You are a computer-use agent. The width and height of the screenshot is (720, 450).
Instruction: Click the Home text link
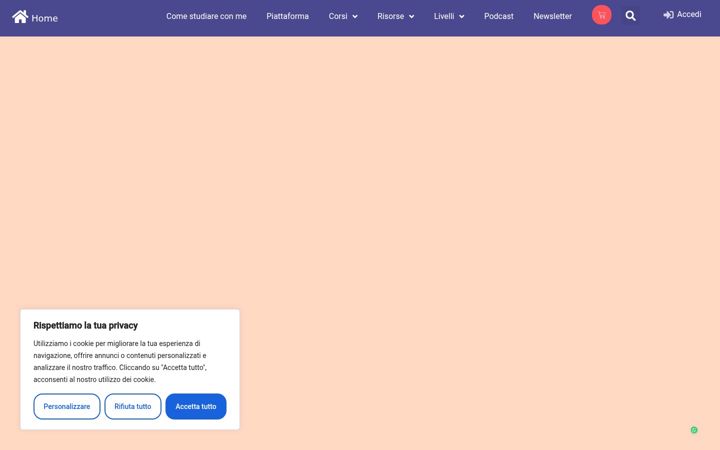(45, 18)
